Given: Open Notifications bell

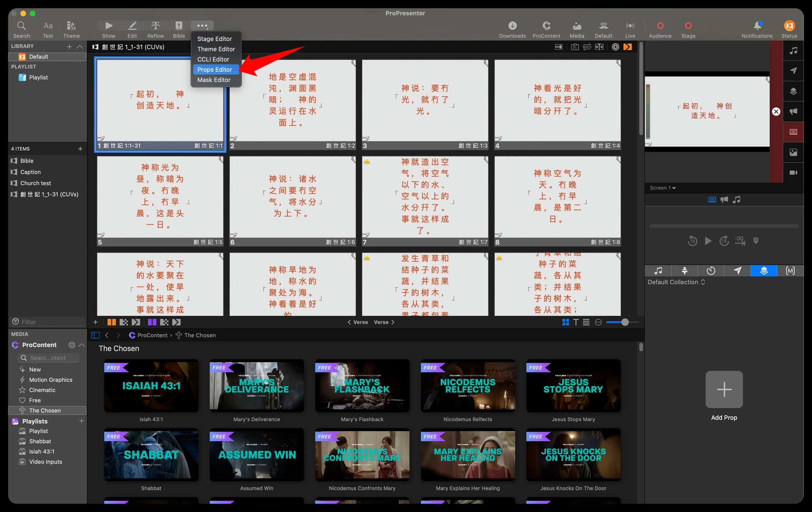Looking at the screenshot, I should coord(757,29).
